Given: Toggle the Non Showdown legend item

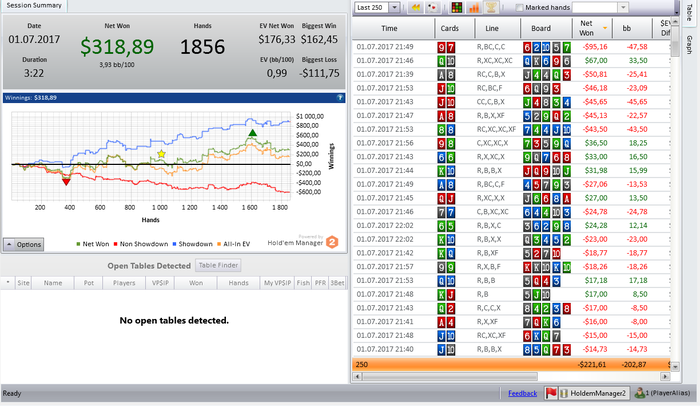Looking at the screenshot, I should coord(141,244).
